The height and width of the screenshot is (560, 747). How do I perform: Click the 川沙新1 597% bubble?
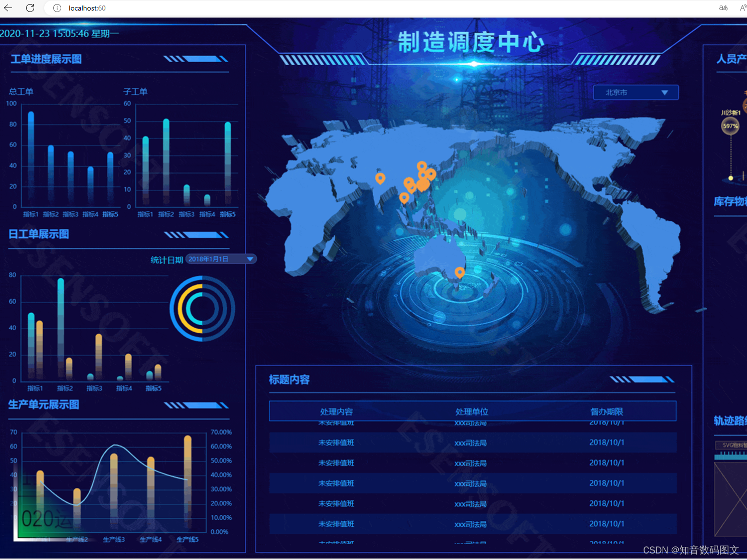730,125
